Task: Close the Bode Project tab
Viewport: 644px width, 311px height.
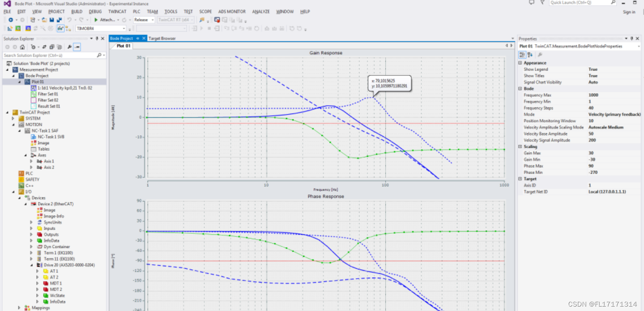Action: tap(144, 39)
